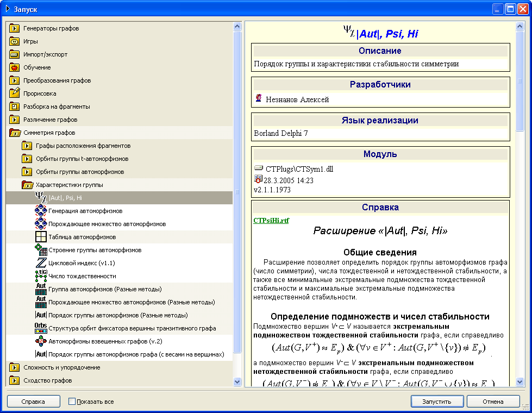
Task: Click the icon of Строение группы автоморфизмов
Action: [x=41, y=250]
